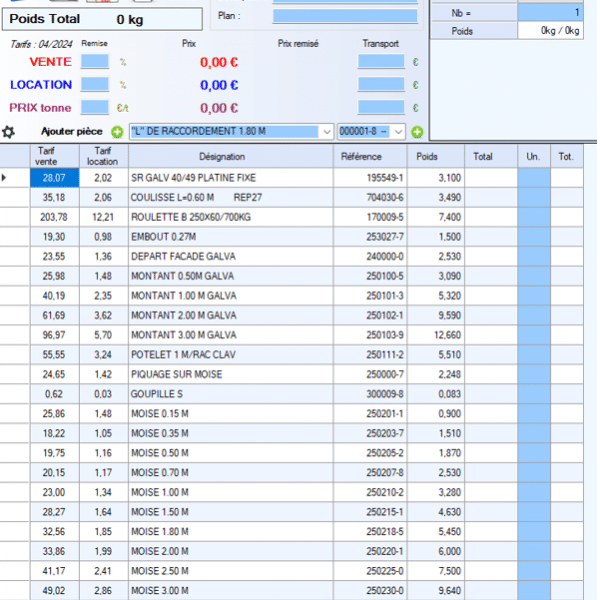Click the VENTE transport euro field
The width and height of the screenshot is (600, 600).
point(381,62)
